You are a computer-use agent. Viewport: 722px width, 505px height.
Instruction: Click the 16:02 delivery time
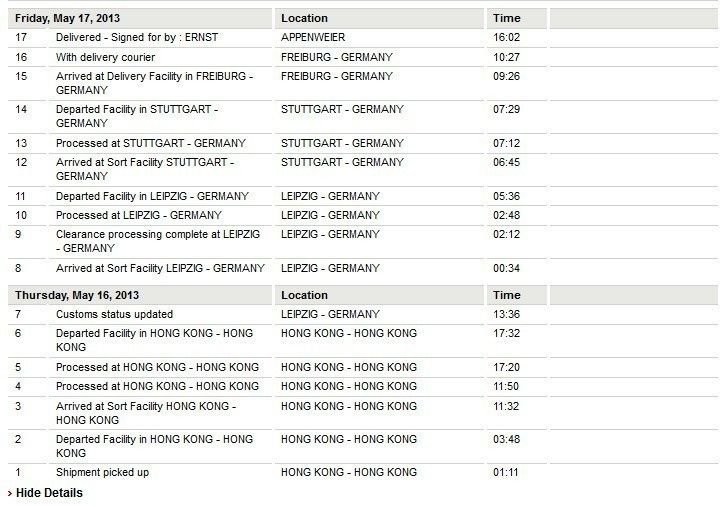point(507,37)
